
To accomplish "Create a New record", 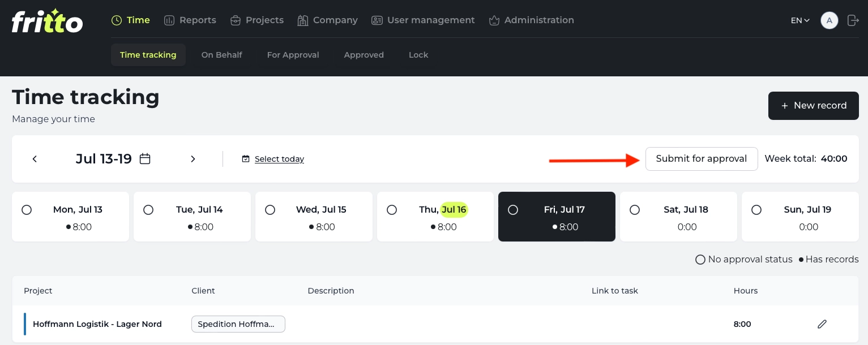I will tap(814, 106).
